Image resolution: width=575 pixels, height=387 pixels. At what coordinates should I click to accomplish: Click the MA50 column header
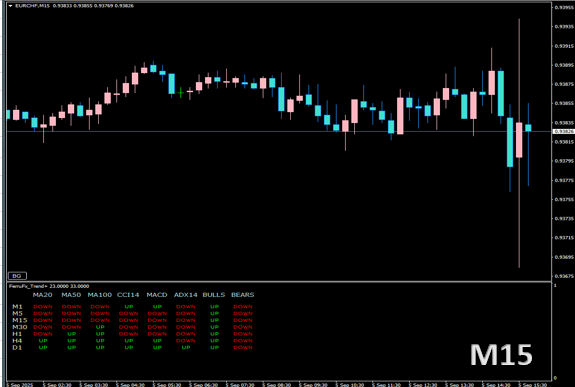71,295
